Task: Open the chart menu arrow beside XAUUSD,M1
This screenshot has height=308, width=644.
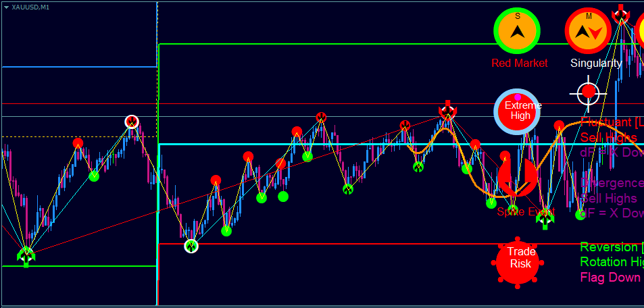Action: point(6,7)
